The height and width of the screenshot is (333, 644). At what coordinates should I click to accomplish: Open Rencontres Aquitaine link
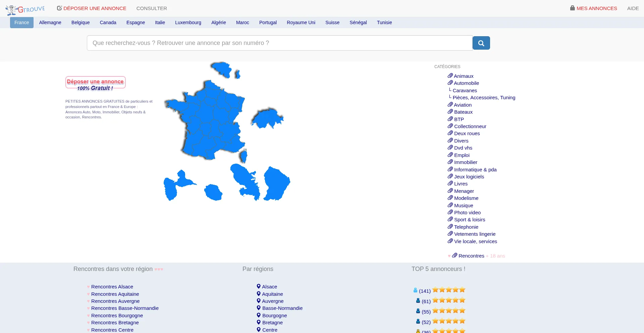[x=115, y=294]
